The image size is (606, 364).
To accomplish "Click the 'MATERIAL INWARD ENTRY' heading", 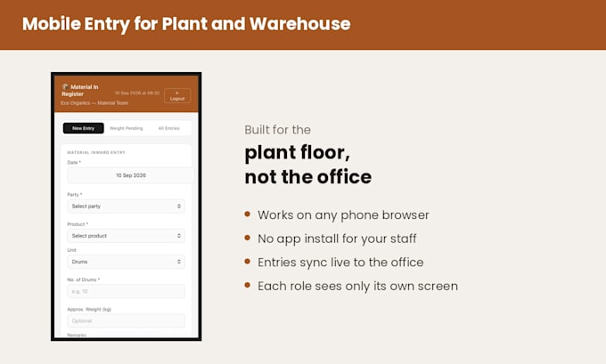I will [x=96, y=152].
